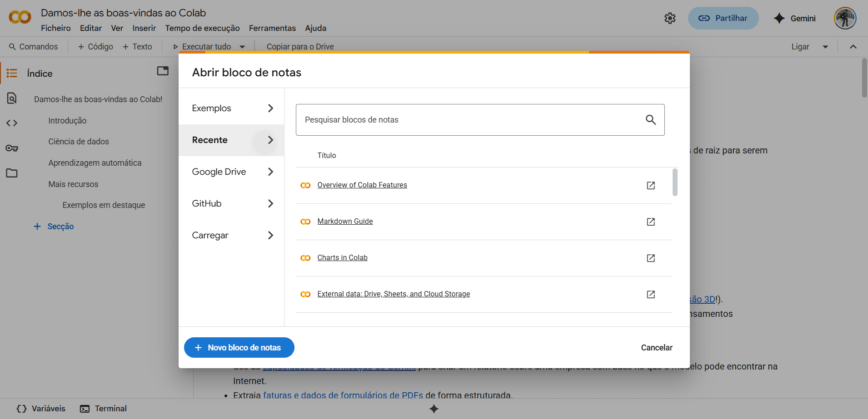Click Colab icon beside Charts in Colab
The height and width of the screenshot is (419, 868).
(305, 258)
